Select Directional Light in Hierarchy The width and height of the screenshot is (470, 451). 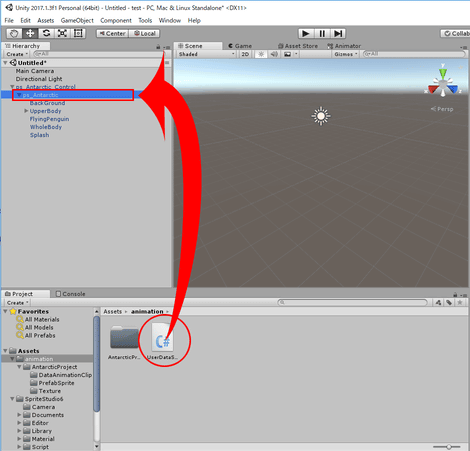[39, 79]
